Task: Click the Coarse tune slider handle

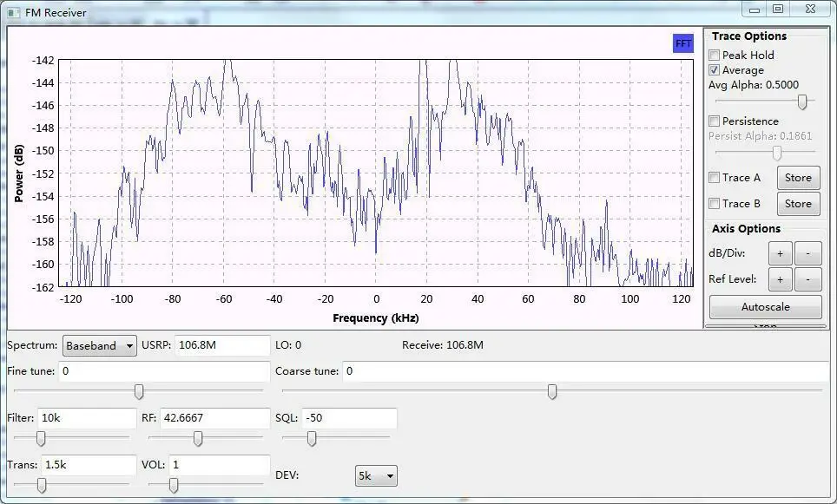Action: (551, 392)
